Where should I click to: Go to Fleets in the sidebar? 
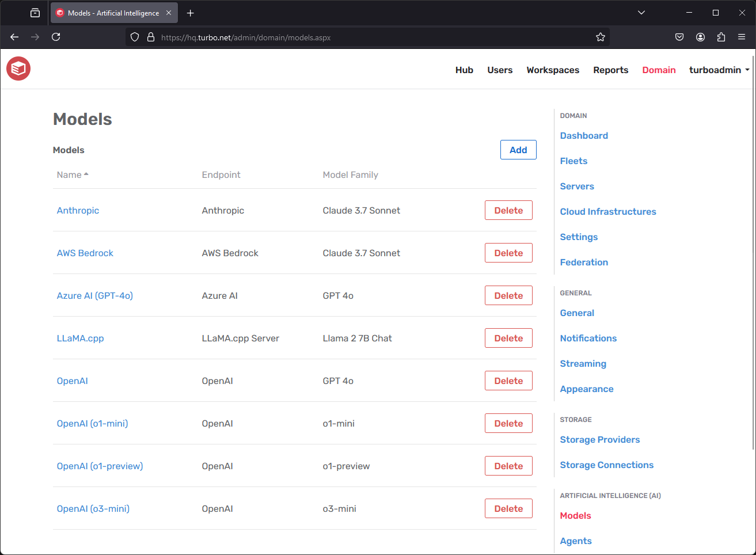click(573, 161)
